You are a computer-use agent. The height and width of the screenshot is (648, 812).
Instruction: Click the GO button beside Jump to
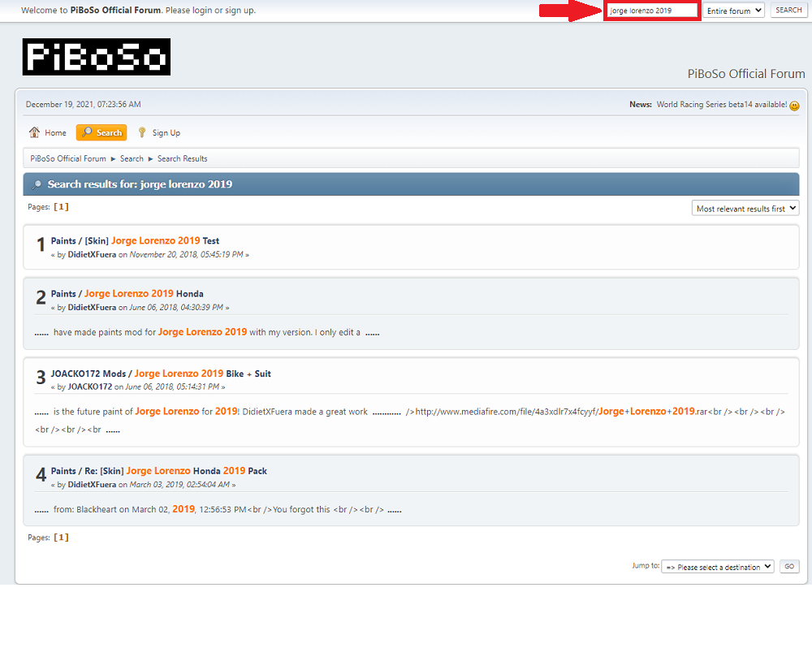789,566
